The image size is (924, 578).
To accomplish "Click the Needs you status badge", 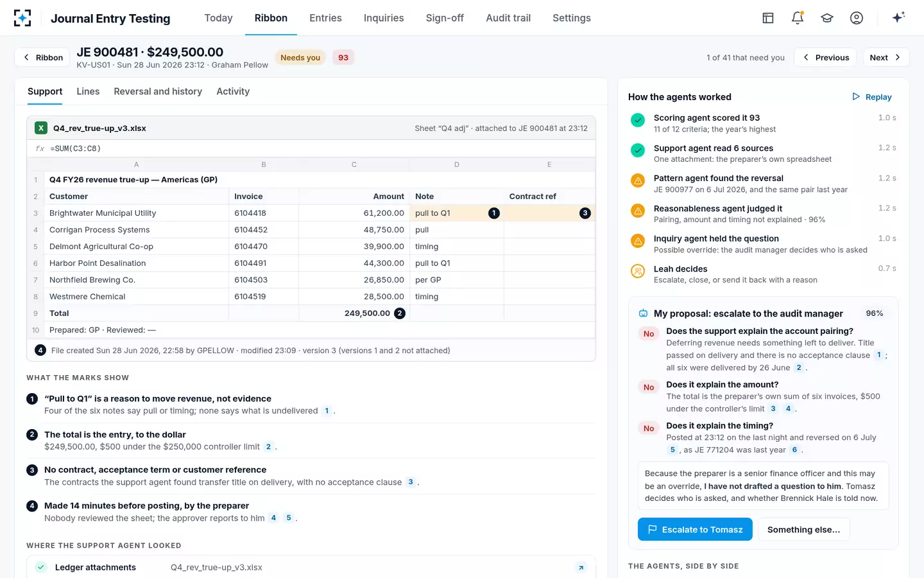I will coord(300,58).
